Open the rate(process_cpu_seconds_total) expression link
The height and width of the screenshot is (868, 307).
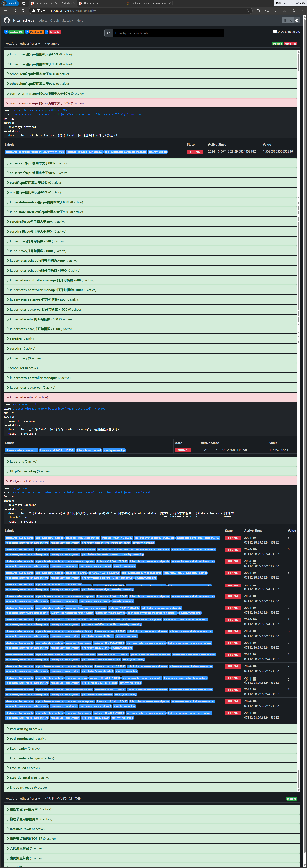(x=77, y=114)
